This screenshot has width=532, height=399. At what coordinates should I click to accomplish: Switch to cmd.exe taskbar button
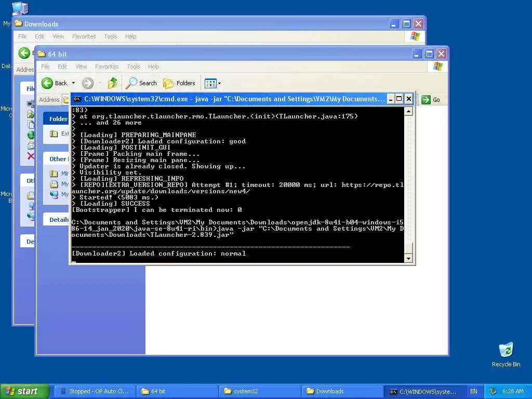pos(424,391)
